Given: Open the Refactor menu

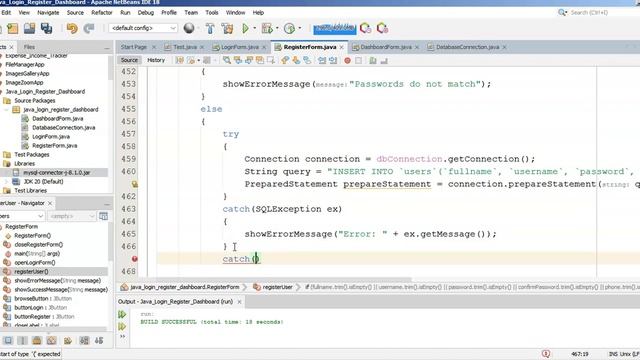Looking at the screenshot, I should 102,13.
